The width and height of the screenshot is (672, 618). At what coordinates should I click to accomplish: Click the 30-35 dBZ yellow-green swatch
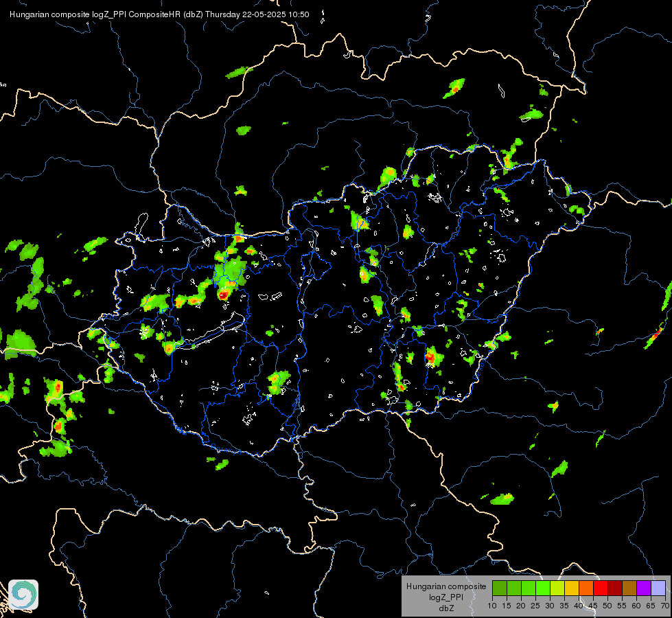point(557,588)
